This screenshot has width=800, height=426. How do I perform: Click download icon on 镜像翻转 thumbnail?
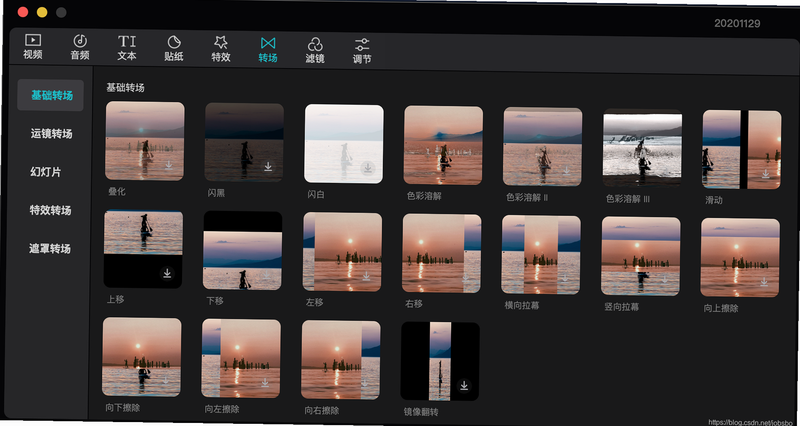(464, 385)
